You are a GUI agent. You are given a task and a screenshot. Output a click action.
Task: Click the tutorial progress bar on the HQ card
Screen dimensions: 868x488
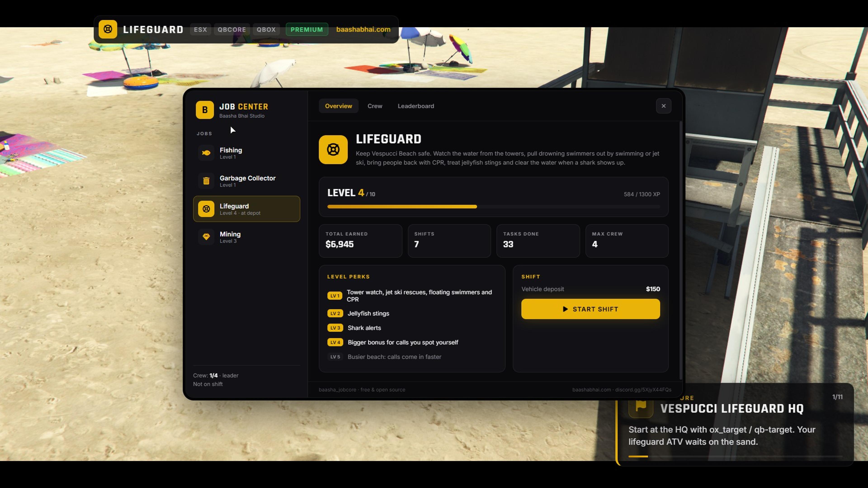[x=735, y=456]
